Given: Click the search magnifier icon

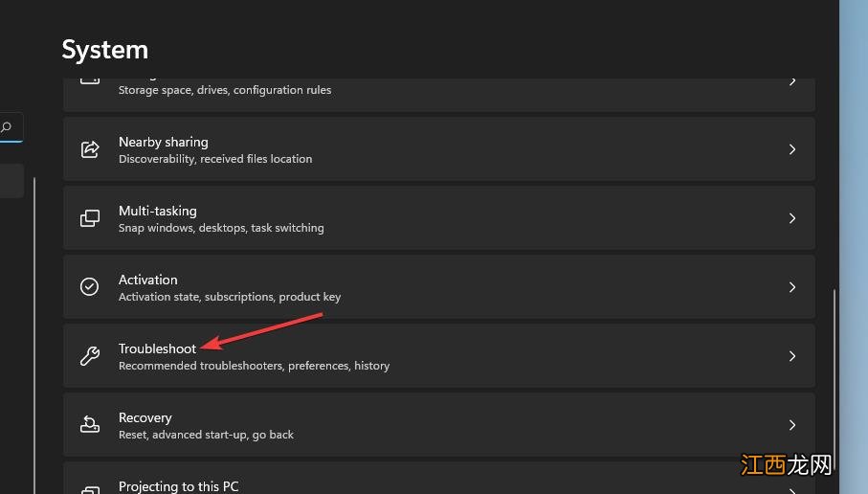Looking at the screenshot, I should click(x=6, y=127).
